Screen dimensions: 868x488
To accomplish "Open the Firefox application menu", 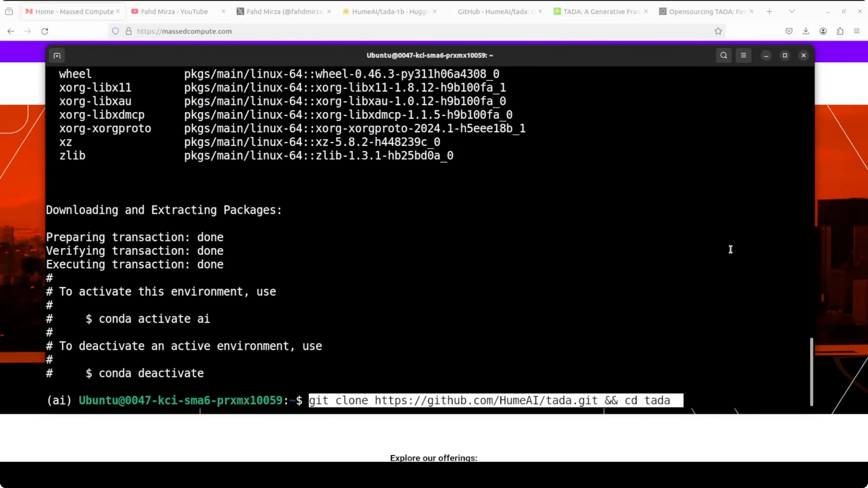I will point(857,31).
